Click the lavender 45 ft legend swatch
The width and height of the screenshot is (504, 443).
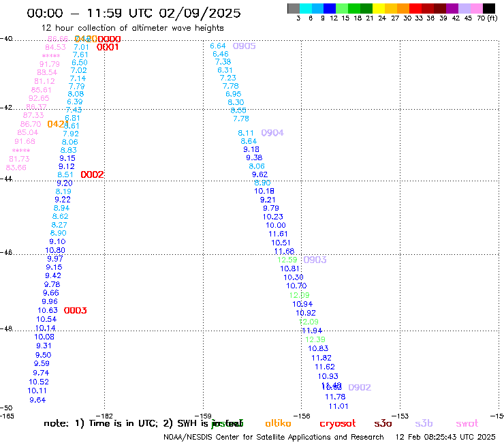(464, 8)
